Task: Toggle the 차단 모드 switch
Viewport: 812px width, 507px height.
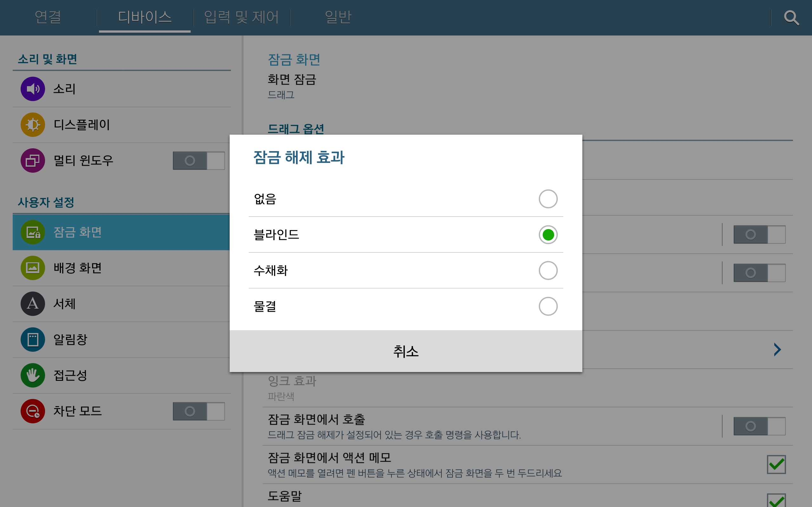Action: pyautogui.click(x=199, y=411)
